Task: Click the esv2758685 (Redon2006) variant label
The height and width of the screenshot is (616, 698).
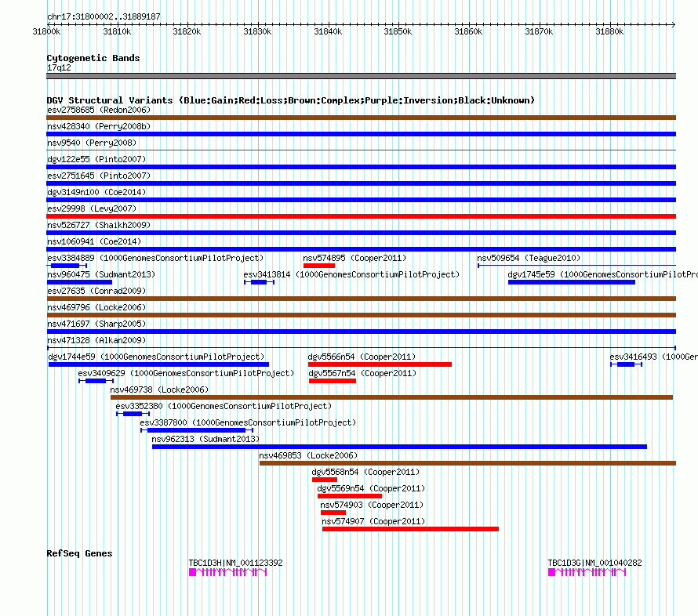Action: [99, 110]
